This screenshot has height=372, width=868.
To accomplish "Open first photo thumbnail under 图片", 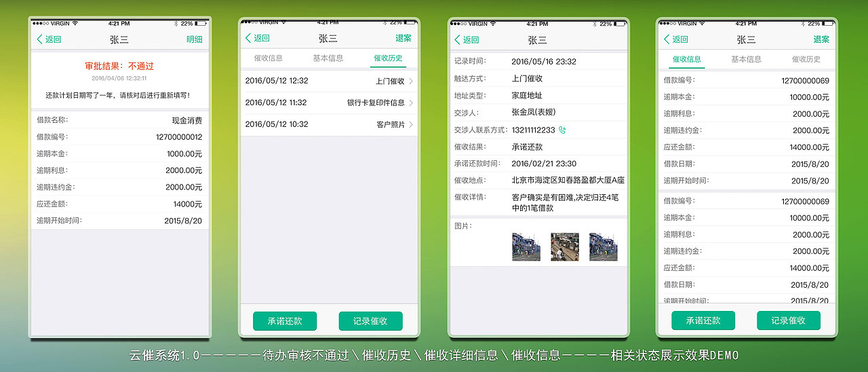I will (x=526, y=247).
